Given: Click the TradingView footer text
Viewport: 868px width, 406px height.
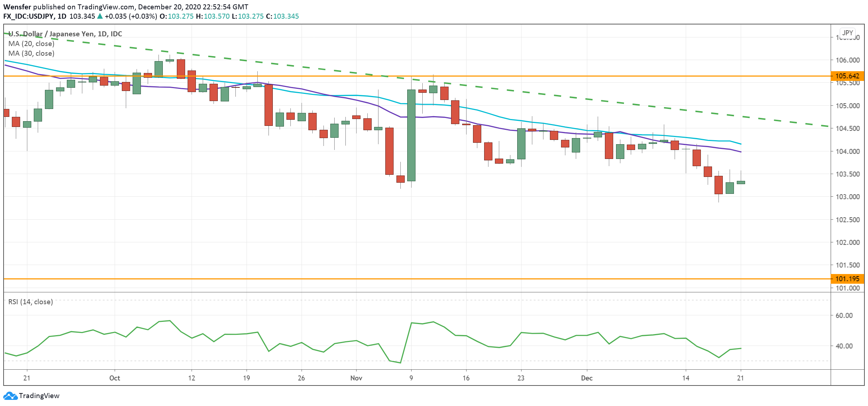Looking at the screenshot, I should 39,396.
